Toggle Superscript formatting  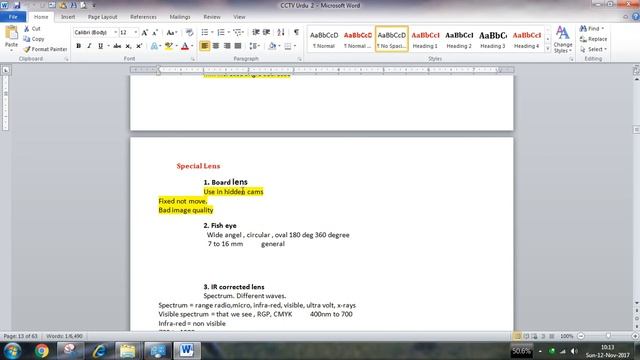click(139, 46)
